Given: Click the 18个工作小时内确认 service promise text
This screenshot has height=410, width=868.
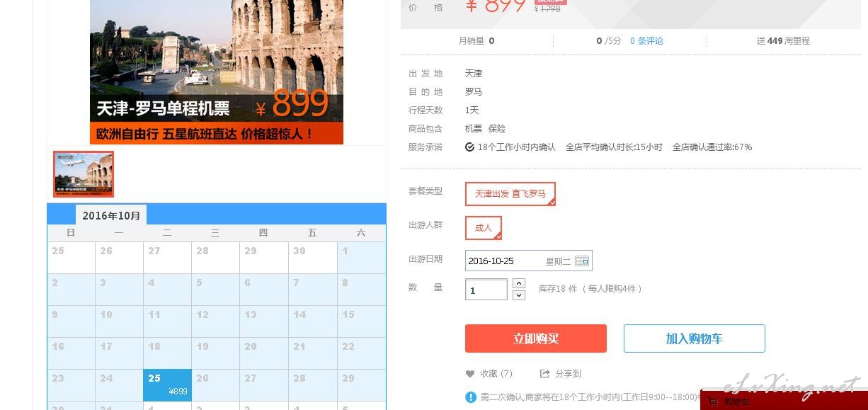Looking at the screenshot, I should tap(517, 147).
